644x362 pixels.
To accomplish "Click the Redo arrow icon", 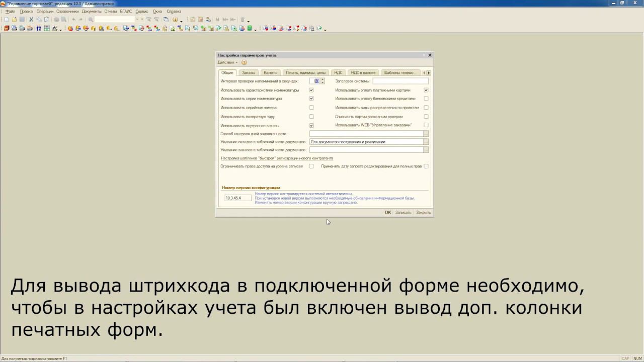I will coord(80,19).
